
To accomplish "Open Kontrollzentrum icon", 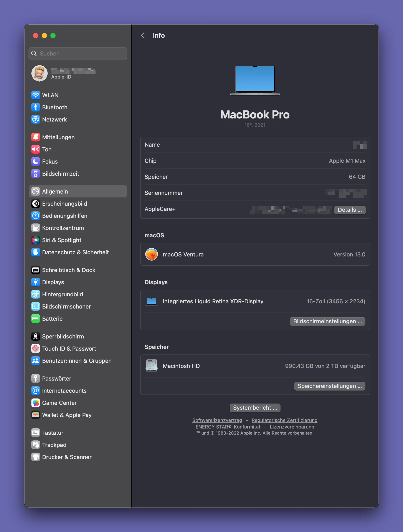I will point(36,228).
